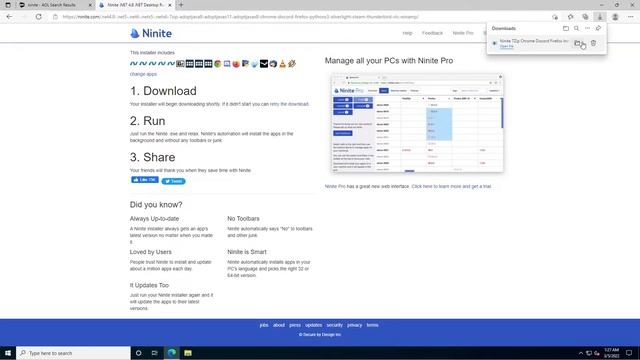640x360 pixels.
Task: Click the ninite.com address bar
Action: point(241,17)
